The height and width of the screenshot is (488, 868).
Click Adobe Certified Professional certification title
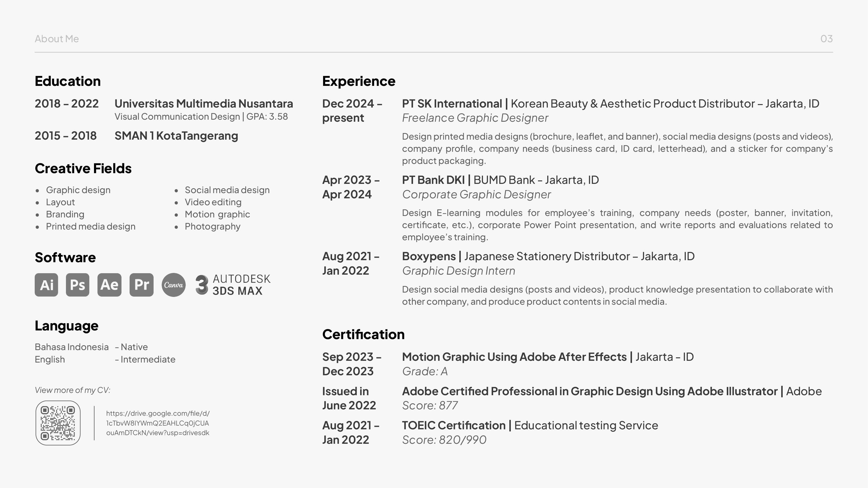click(x=590, y=391)
